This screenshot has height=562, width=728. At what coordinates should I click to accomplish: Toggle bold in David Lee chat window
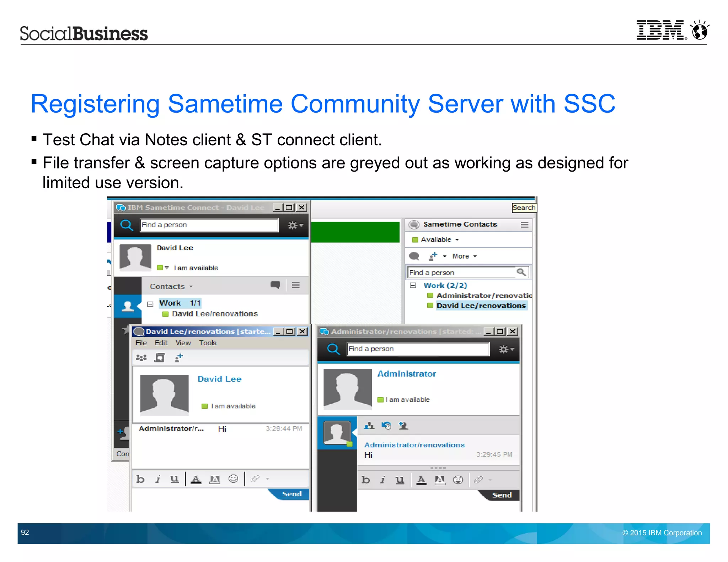(140, 480)
